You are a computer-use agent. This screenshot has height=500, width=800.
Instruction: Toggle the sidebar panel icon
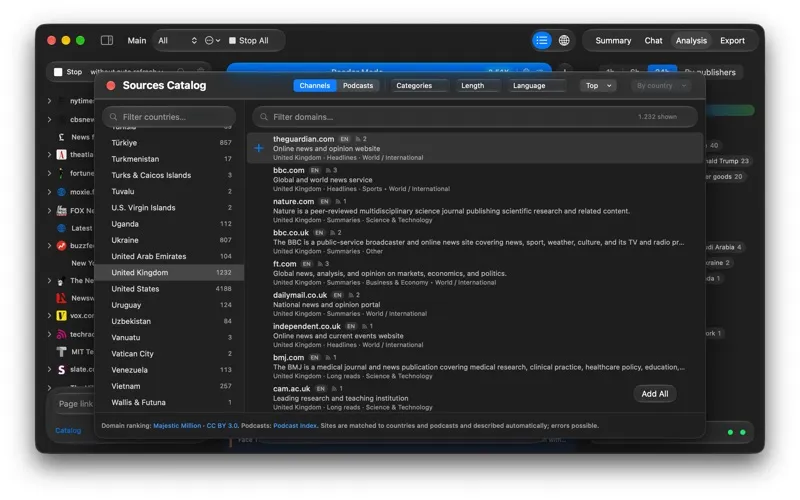point(107,40)
